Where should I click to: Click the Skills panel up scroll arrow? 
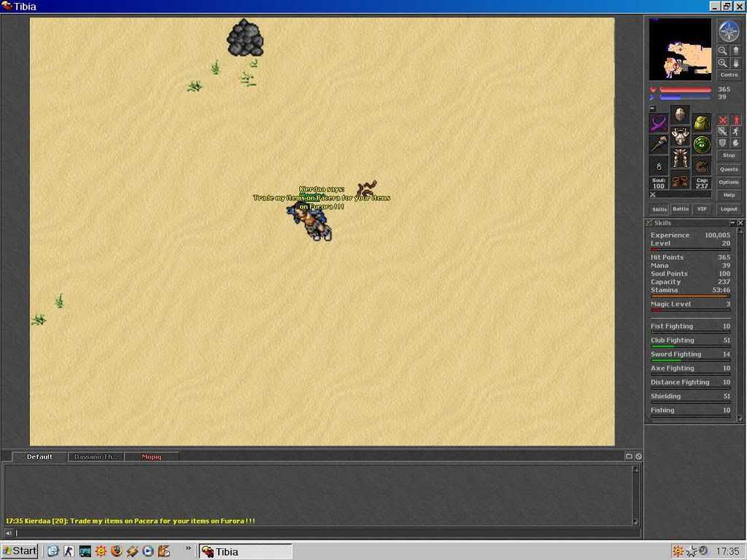(x=740, y=231)
